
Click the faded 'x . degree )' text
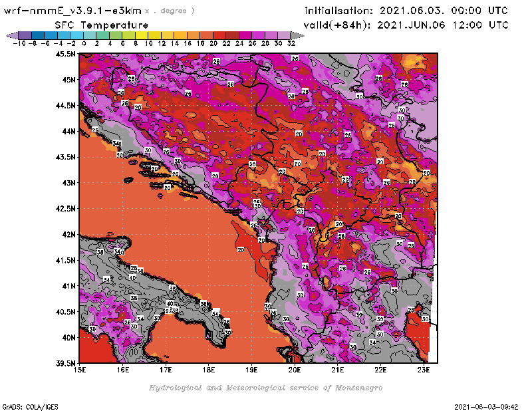click(170, 11)
